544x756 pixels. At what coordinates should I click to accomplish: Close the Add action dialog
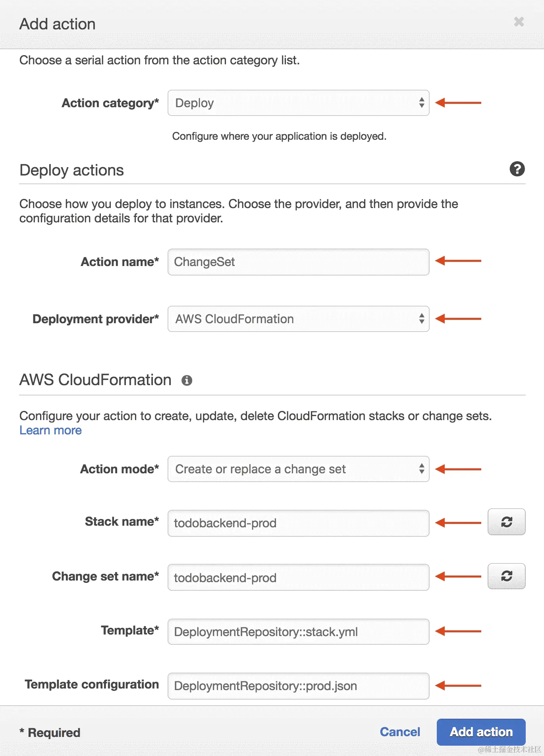[519, 22]
